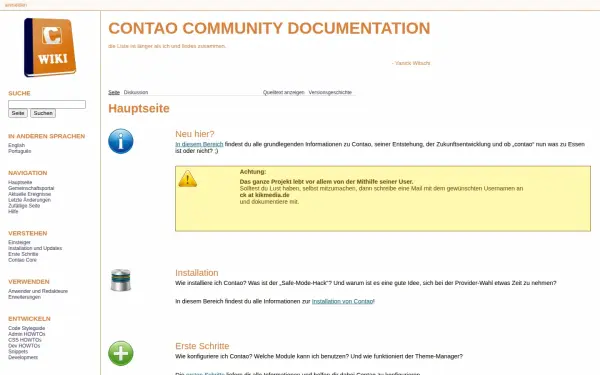Open the Quelltext anzeigen tab

(284, 92)
